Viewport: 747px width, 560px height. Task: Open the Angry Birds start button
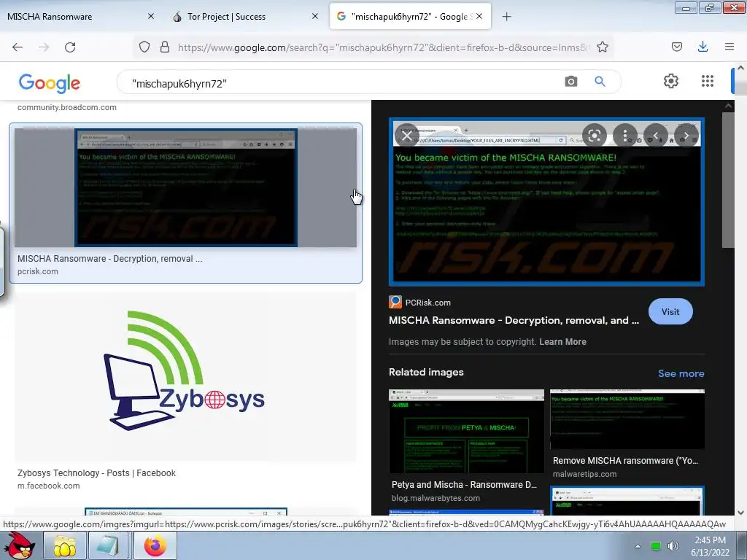pyautogui.click(x=19, y=545)
